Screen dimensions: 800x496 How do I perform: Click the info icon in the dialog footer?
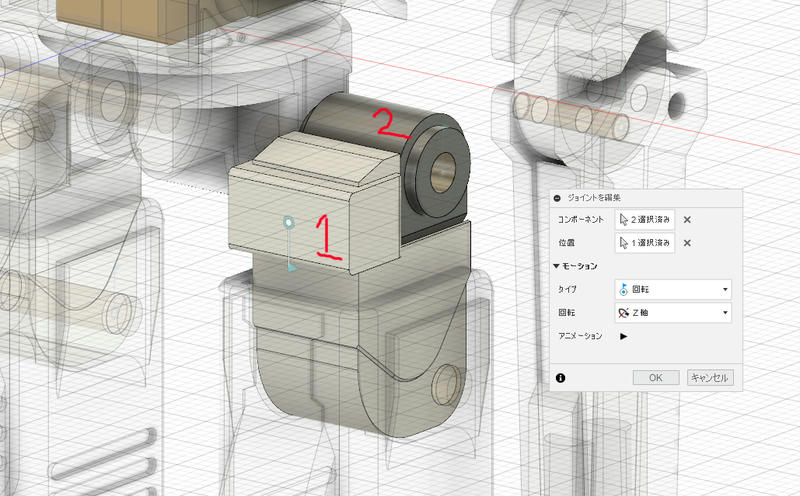560,378
